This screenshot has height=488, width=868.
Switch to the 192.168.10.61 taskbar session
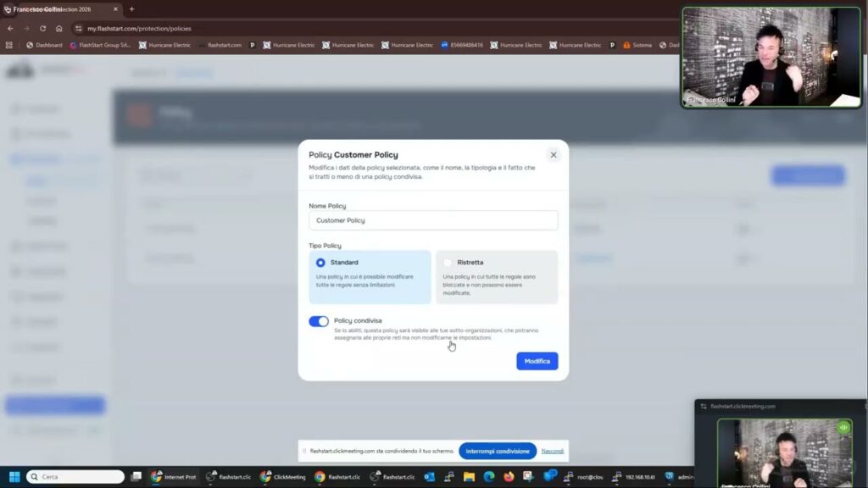[634, 476]
